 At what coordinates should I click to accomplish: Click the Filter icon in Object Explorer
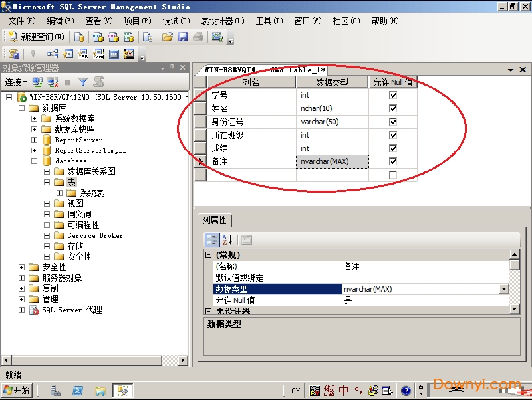[83, 82]
